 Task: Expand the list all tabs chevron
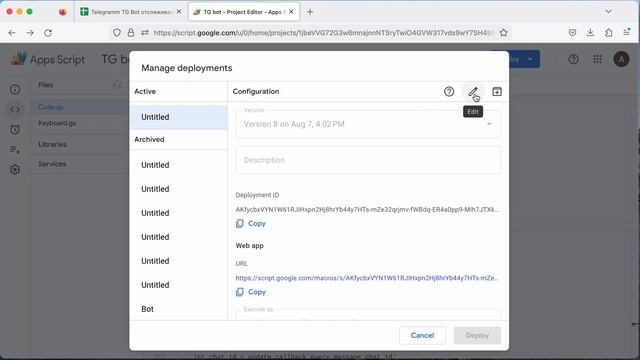[608, 11]
